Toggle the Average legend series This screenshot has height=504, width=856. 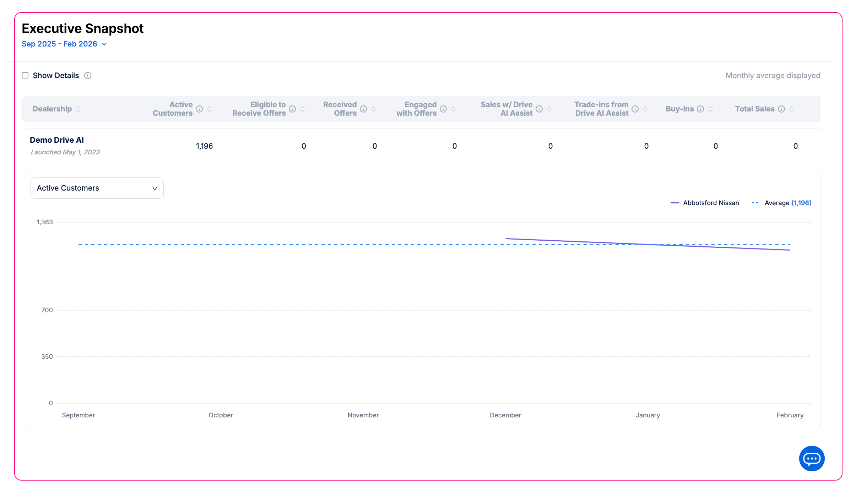click(781, 203)
